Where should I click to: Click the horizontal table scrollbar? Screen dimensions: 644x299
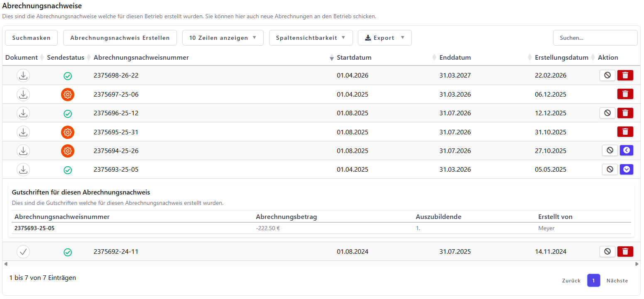coord(321,264)
